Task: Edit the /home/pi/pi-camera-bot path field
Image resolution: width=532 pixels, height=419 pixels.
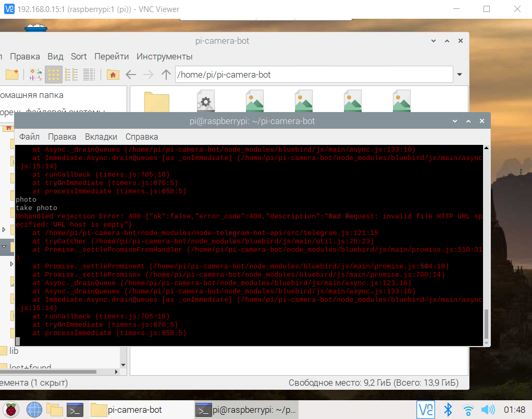Action: tap(314, 75)
